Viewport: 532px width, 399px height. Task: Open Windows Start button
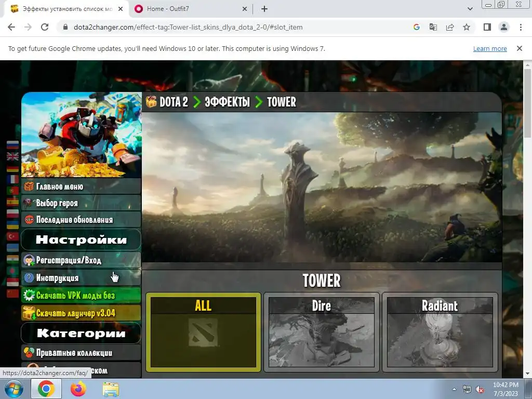tap(14, 389)
